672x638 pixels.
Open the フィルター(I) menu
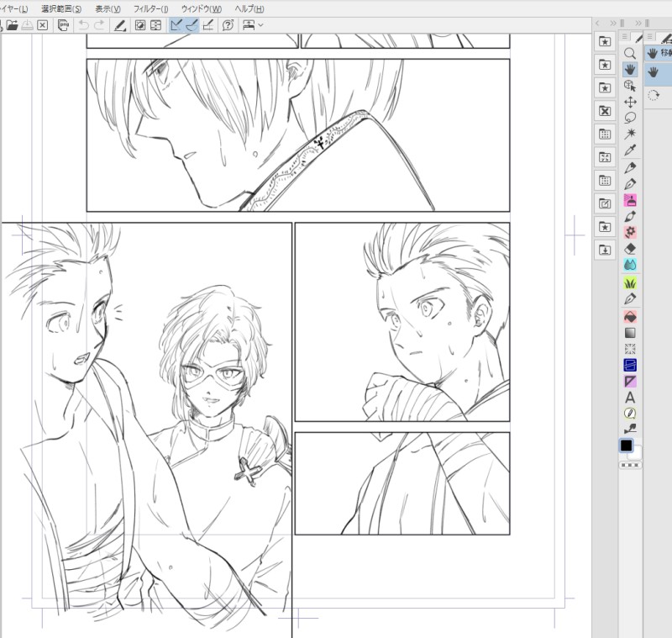click(151, 8)
